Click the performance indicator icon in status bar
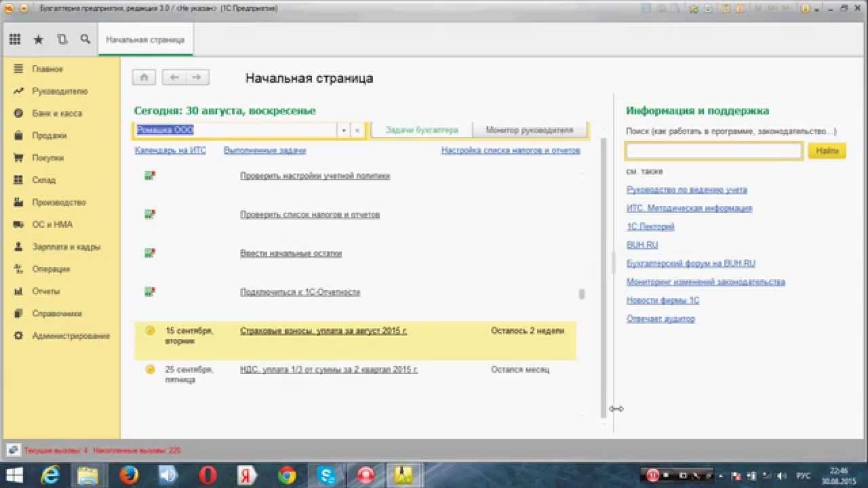Screen dimensions: 868x488 13,450
